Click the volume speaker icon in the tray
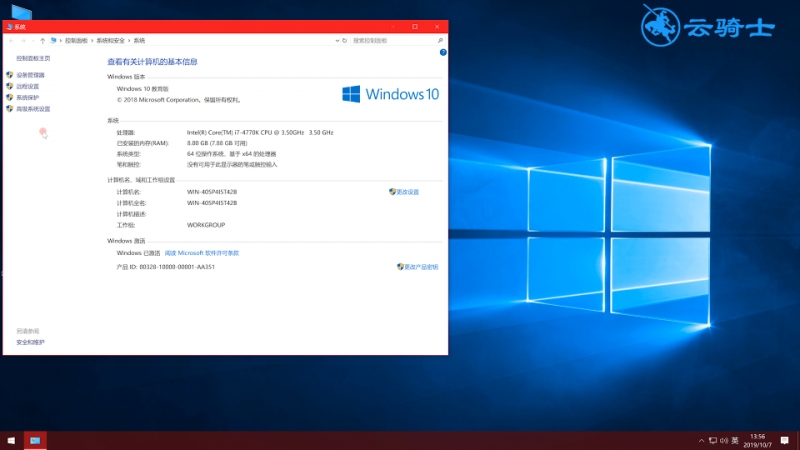This screenshot has height=450, width=800. (x=723, y=441)
